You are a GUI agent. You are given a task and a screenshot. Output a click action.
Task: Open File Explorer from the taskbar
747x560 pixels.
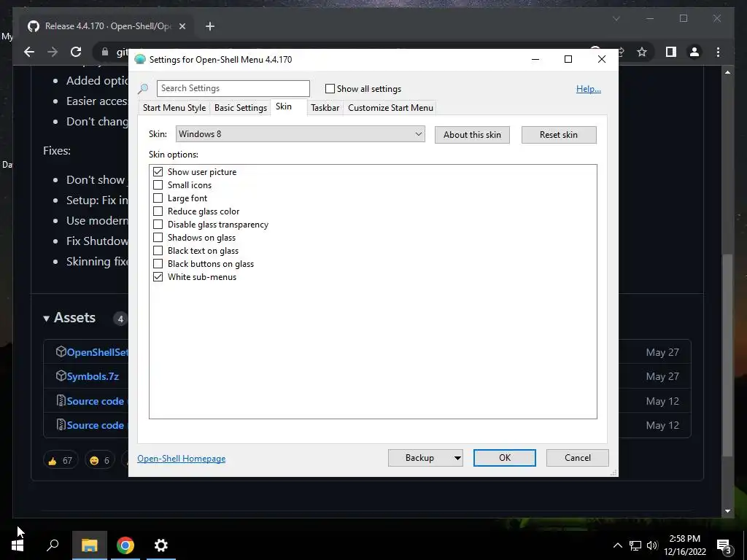tap(89, 545)
